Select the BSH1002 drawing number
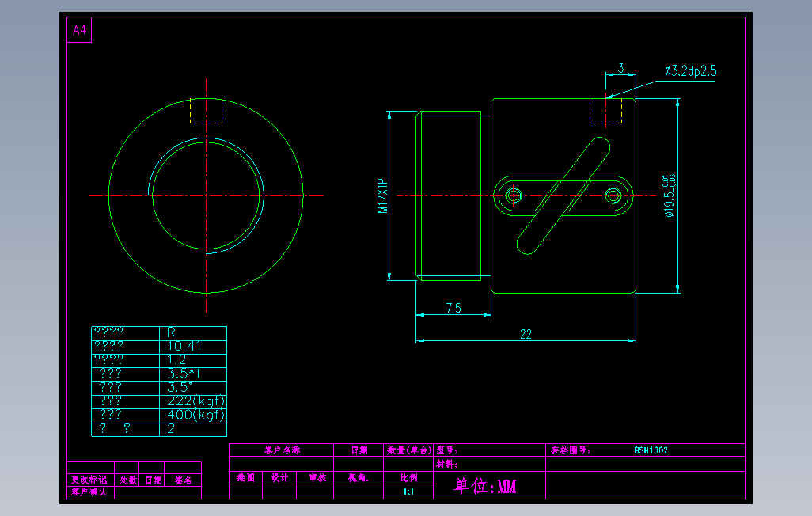This screenshot has width=812, height=516. pyautogui.click(x=651, y=450)
